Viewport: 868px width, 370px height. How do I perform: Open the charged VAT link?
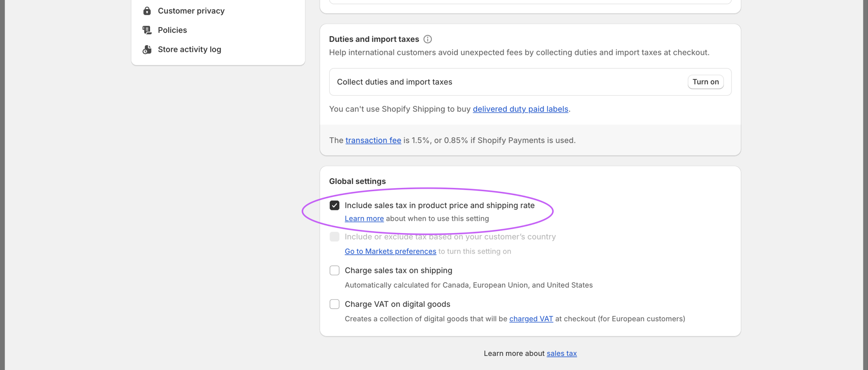(x=531, y=319)
